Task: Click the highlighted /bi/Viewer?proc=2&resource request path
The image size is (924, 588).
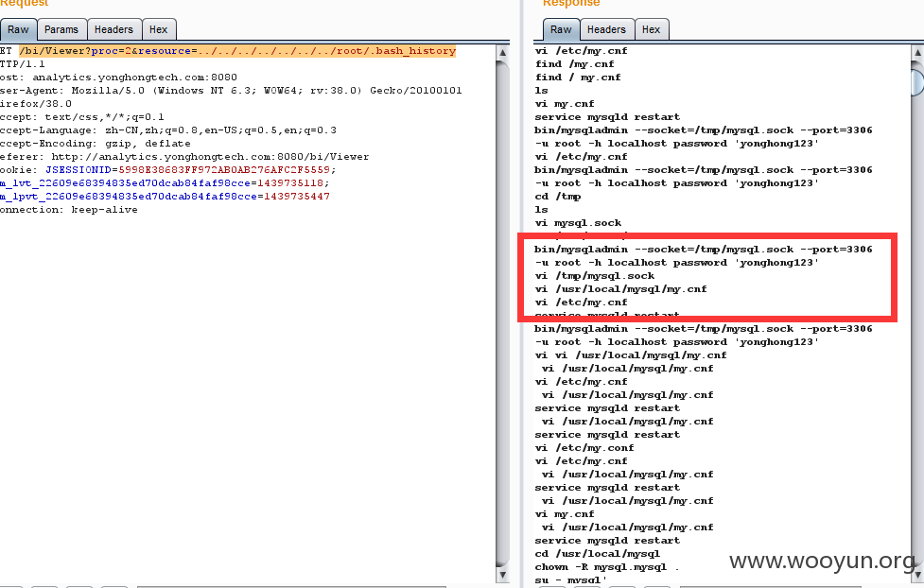Action: tap(237, 51)
